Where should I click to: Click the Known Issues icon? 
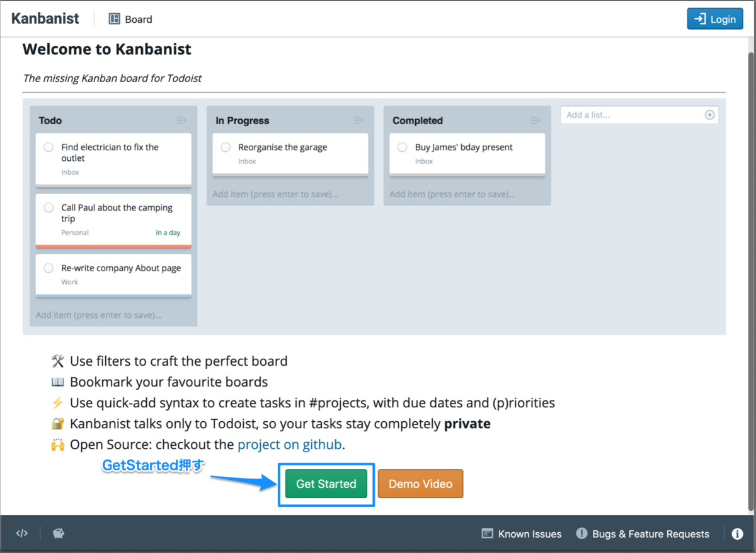(x=488, y=533)
